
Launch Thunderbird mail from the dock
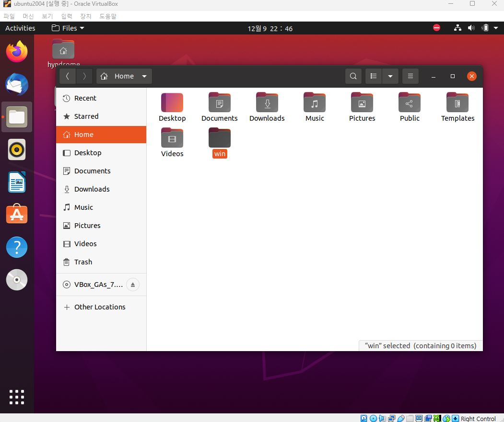pyautogui.click(x=17, y=84)
